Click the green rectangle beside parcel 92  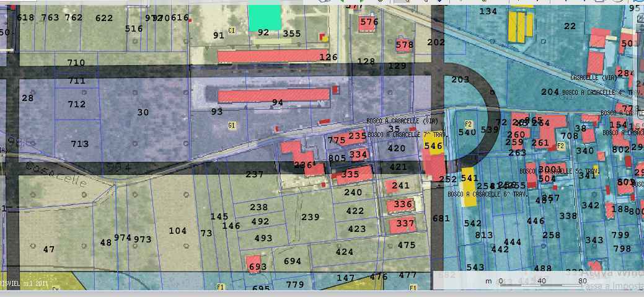pyautogui.click(x=265, y=19)
